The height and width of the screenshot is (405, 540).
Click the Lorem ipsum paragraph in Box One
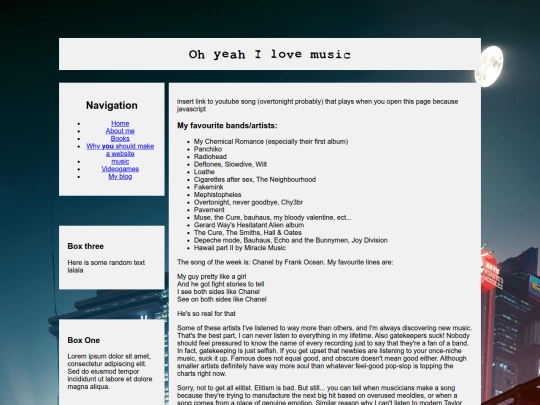(110, 371)
